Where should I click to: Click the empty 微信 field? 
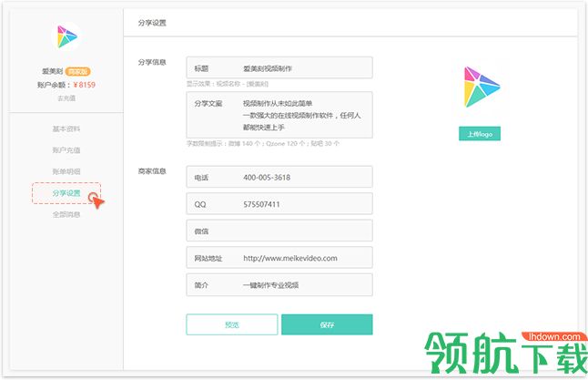tap(279, 231)
